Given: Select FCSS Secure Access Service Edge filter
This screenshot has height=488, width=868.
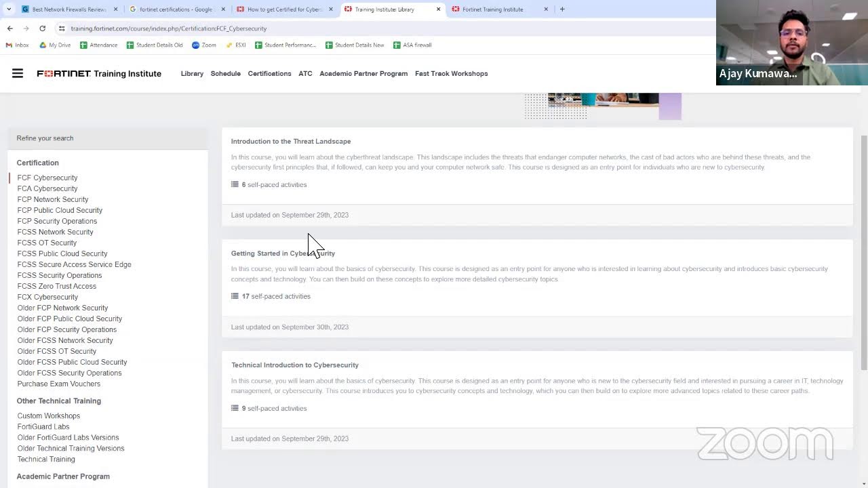Looking at the screenshot, I should pos(74,264).
